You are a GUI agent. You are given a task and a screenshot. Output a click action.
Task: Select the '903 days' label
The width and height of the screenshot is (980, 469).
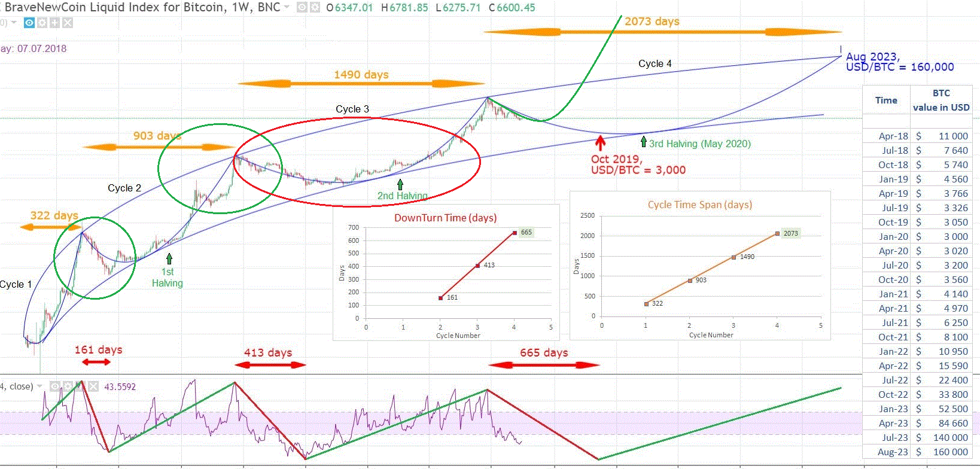pos(157,136)
